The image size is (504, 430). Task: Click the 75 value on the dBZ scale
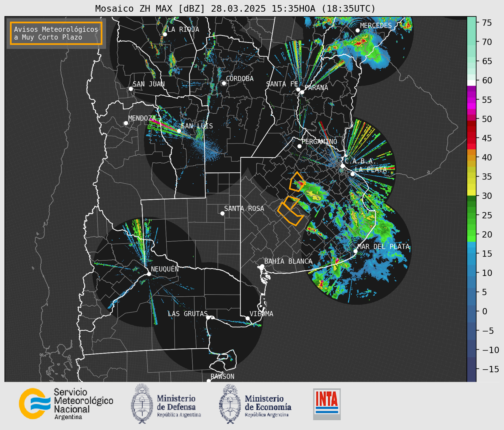(487, 23)
